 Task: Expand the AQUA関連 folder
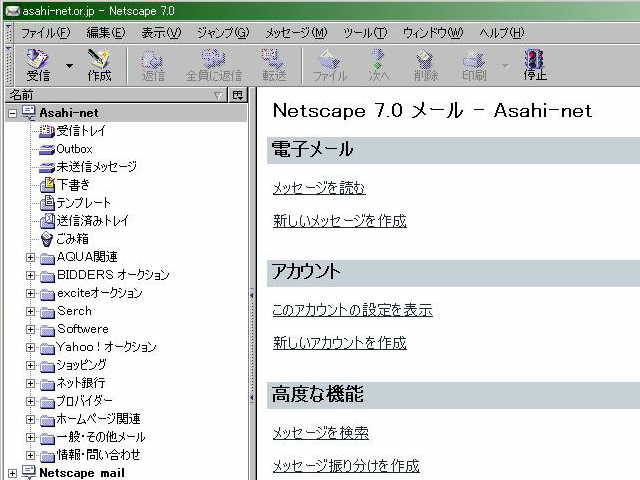click(x=30, y=257)
